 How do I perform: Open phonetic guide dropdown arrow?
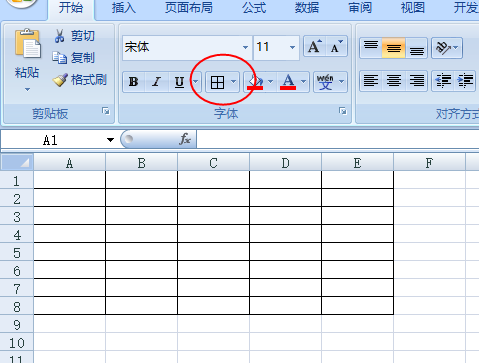[x=342, y=82]
